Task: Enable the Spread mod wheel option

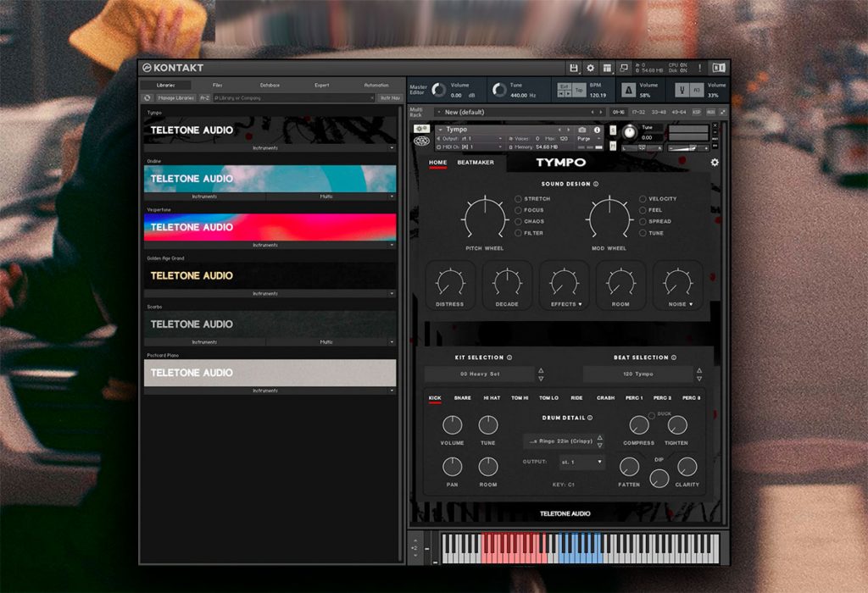Action: point(643,221)
